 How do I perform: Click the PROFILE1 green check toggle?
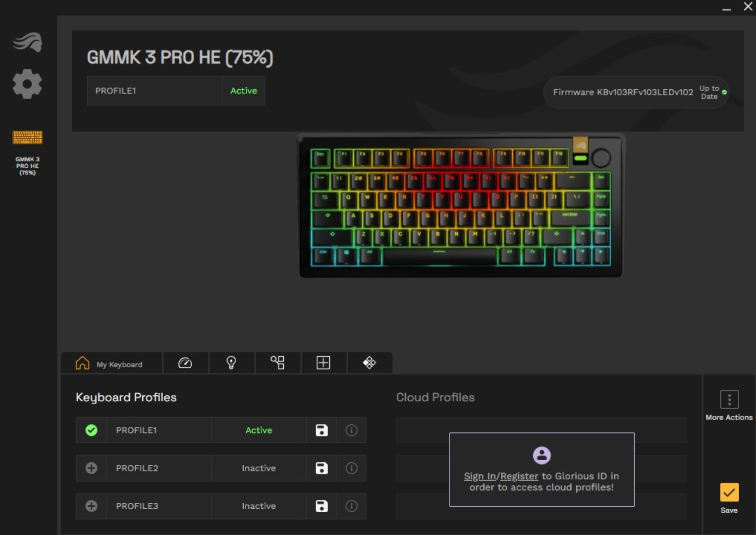91,430
